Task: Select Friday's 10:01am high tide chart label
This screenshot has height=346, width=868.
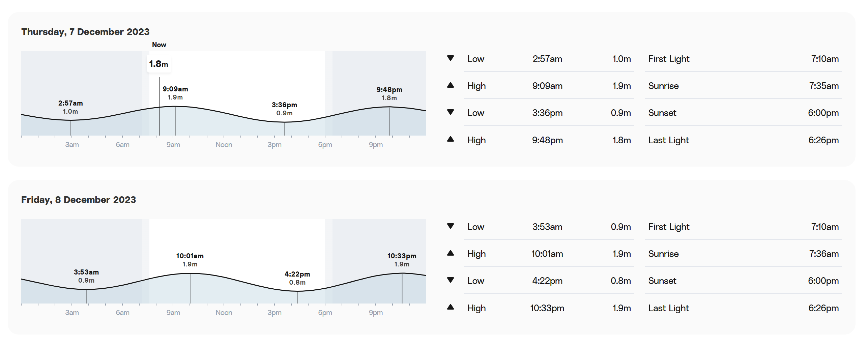Action: (x=190, y=260)
